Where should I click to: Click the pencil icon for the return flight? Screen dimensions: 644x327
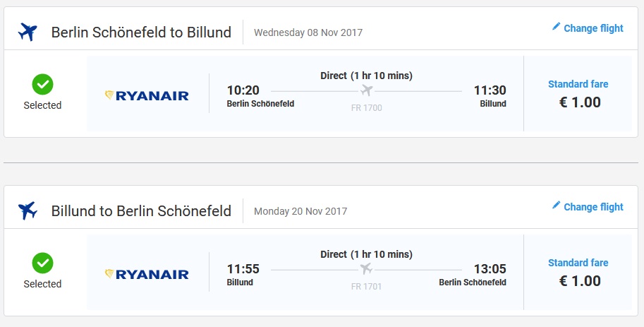point(556,206)
